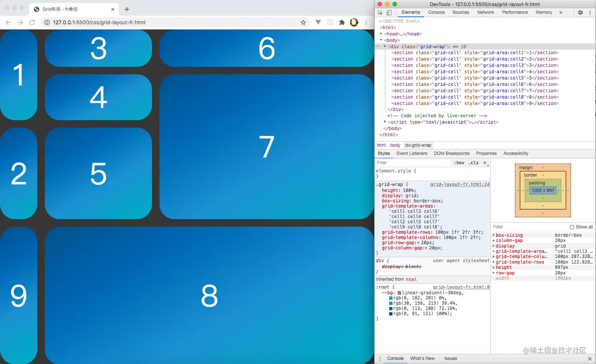596x364 pixels.
Task: Click inside the Styles filter field
Action: (x=412, y=163)
